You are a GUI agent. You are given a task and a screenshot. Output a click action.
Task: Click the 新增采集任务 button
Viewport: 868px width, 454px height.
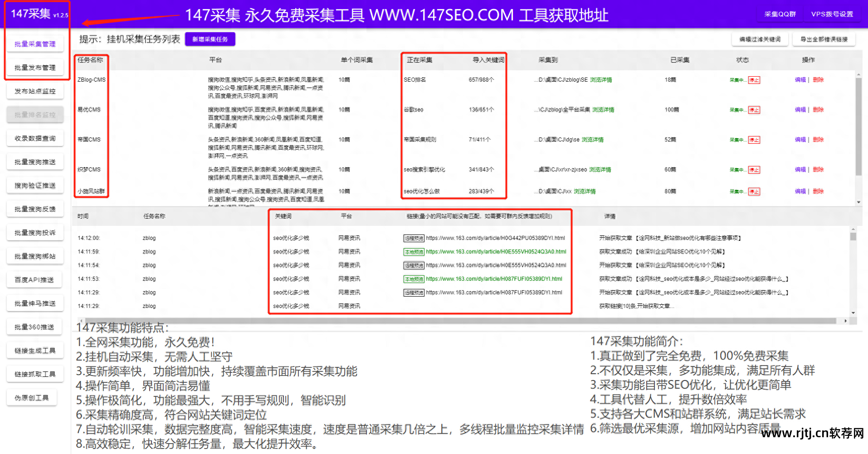pyautogui.click(x=210, y=39)
